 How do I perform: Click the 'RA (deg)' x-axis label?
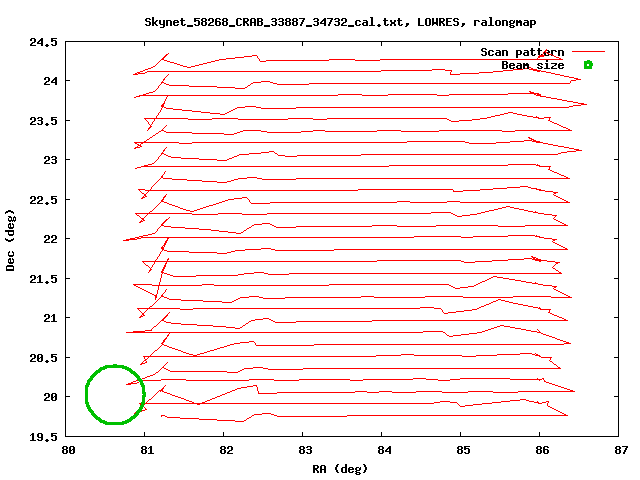[340, 469]
